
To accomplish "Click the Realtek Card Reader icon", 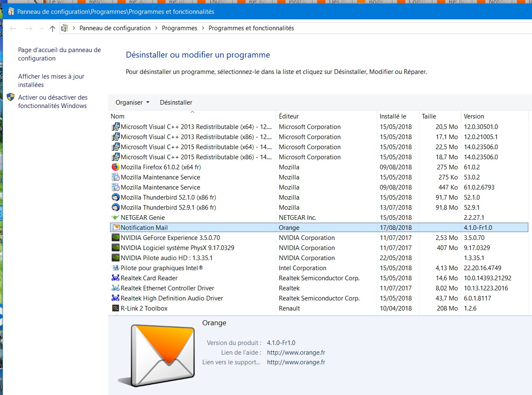I will point(115,278).
